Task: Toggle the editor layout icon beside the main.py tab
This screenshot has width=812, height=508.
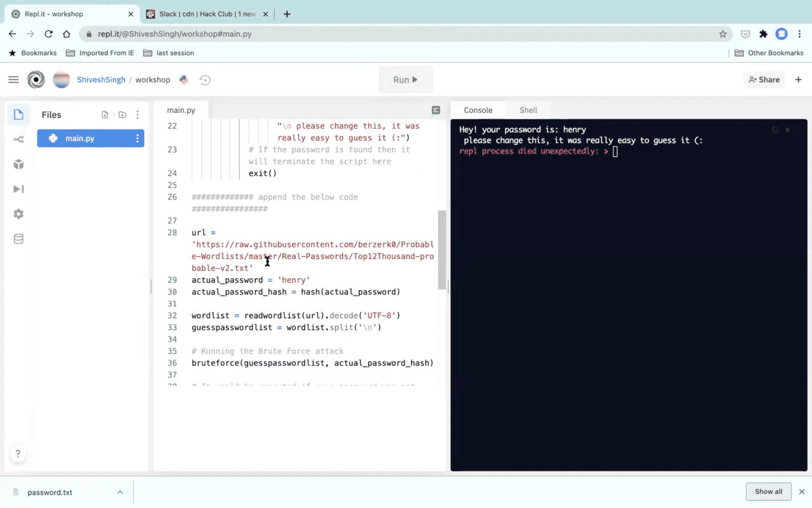Action: coord(436,110)
